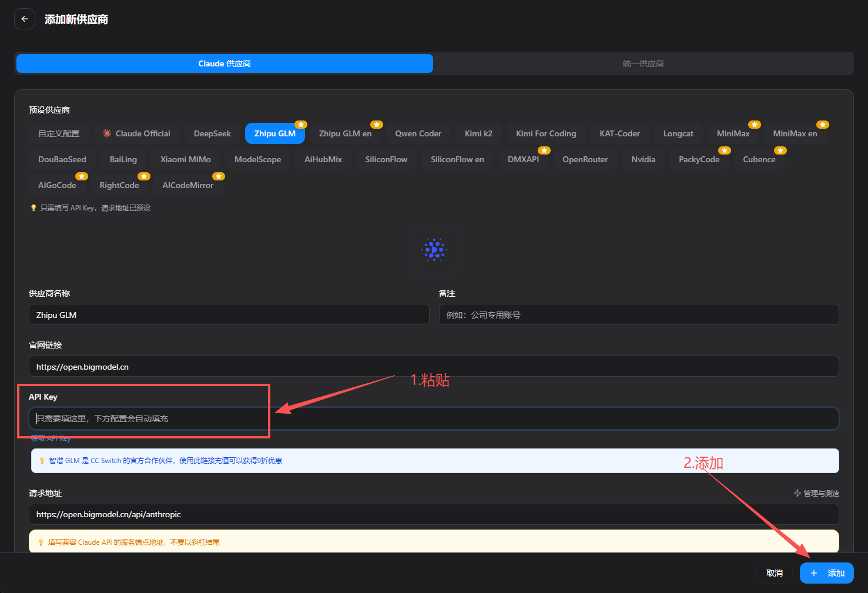The height and width of the screenshot is (593, 868).
Task: Select the AIGoCode preset
Action: 57,185
